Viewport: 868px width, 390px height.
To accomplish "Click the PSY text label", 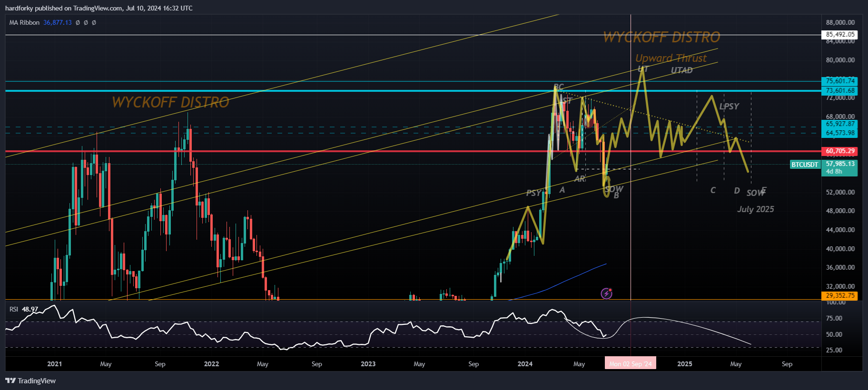I will (533, 193).
